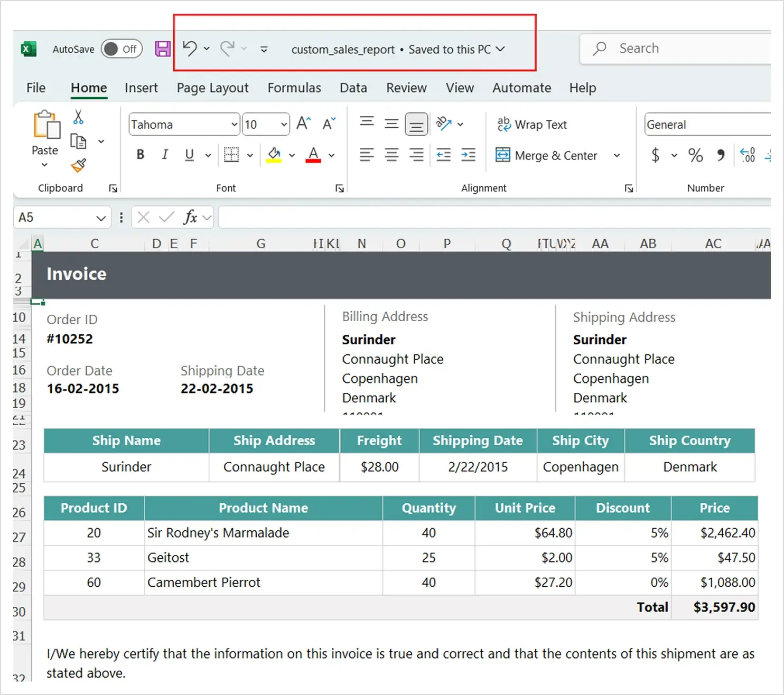Click the Search box

(x=676, y=49)
